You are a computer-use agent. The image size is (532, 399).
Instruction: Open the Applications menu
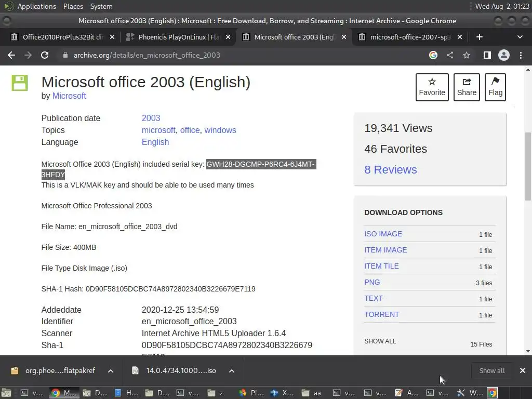(x=37, y=6)
